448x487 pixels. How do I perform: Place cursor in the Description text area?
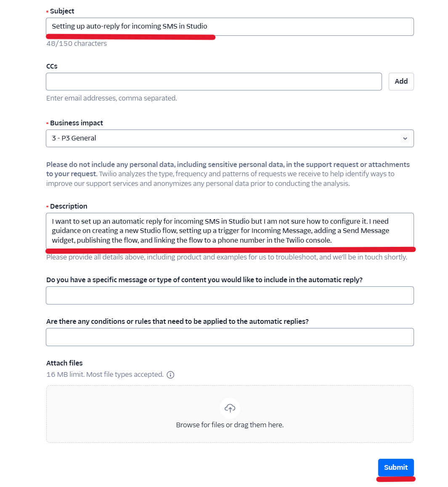pyautogui.click(x=230, y=230)
